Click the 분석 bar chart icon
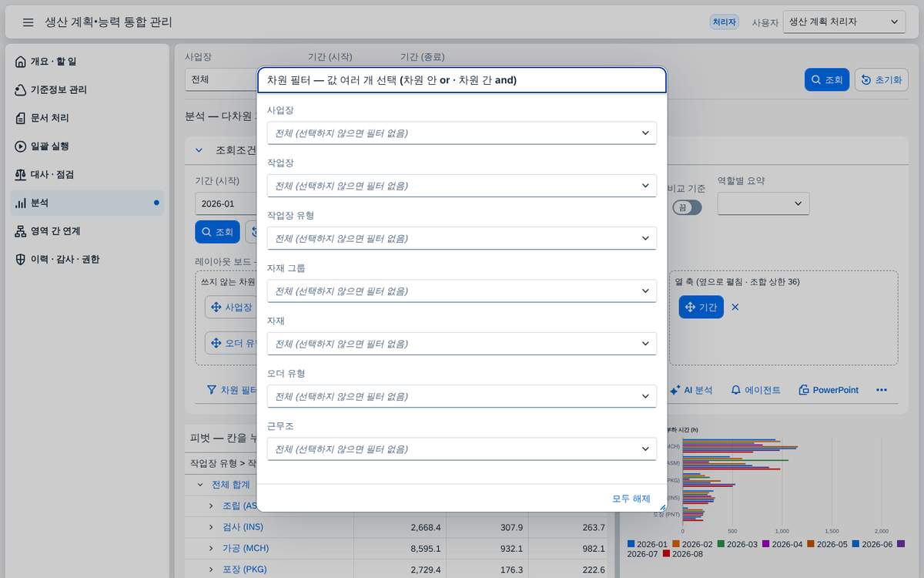Screen dimensions: 924x578 pyautogui.click(x=21, y=203)
